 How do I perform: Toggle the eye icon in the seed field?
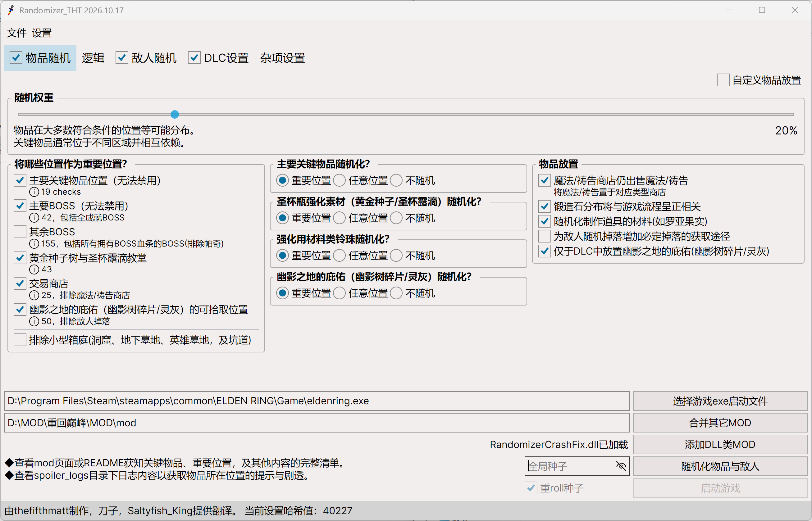[x=621, y=466]
